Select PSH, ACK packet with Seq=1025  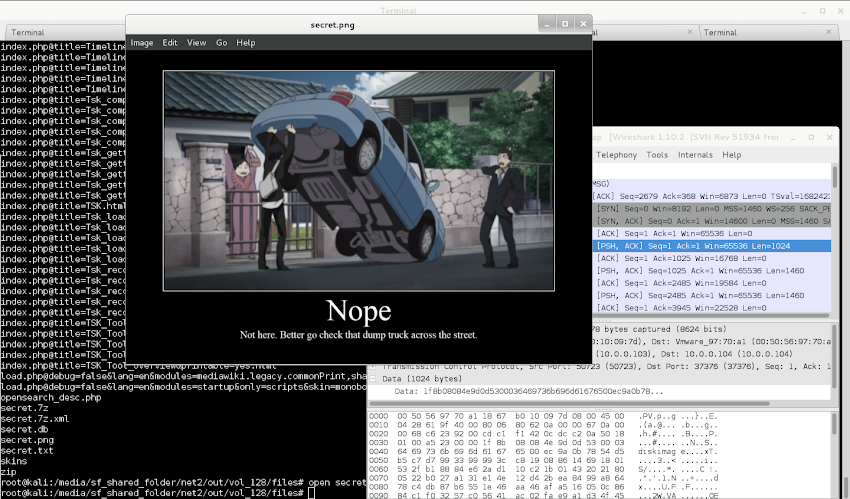click(x=711, y=271)
